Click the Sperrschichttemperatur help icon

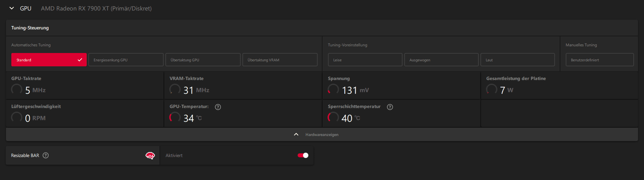390,107
